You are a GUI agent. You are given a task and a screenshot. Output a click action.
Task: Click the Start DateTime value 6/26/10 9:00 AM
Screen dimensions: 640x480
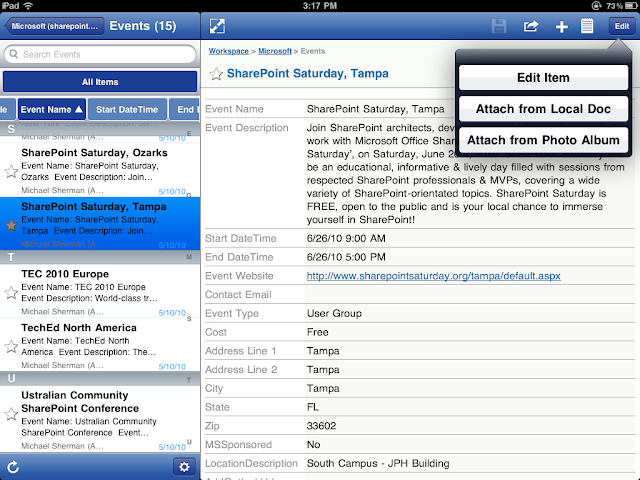tap(346, 238)
